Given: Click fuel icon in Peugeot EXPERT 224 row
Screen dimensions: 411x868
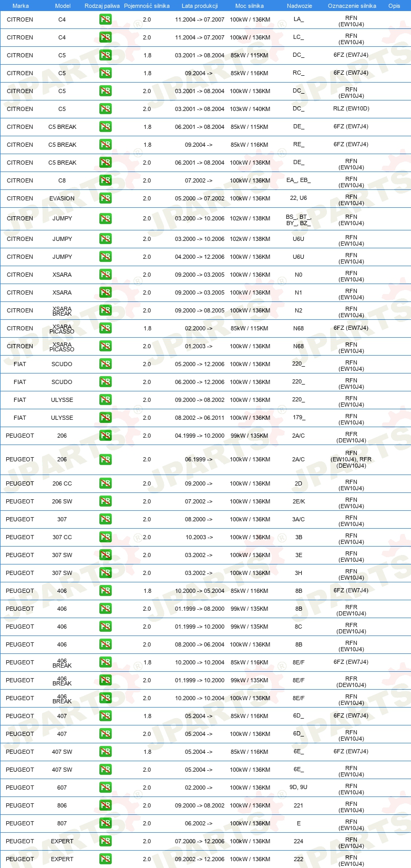Looking at the screenshot, I should pyautogui.click(x=106, y=841).
